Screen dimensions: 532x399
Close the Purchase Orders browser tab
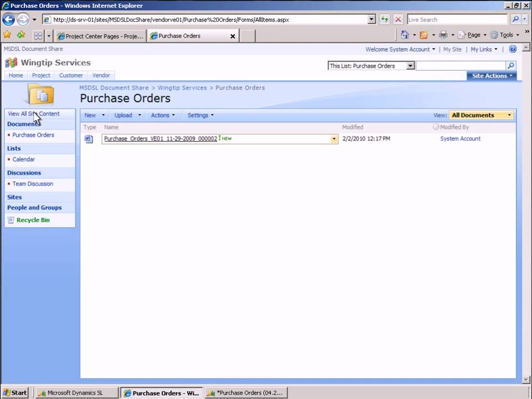tap(233, 37)
